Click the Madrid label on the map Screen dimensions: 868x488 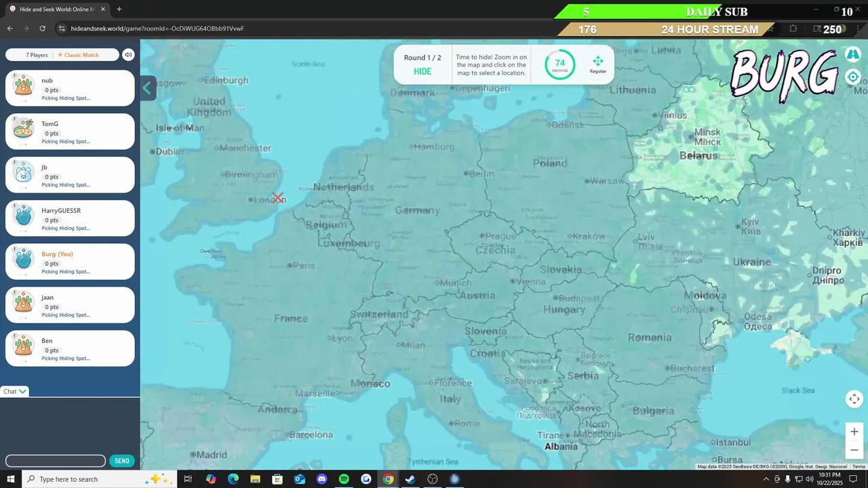[212, 455]
